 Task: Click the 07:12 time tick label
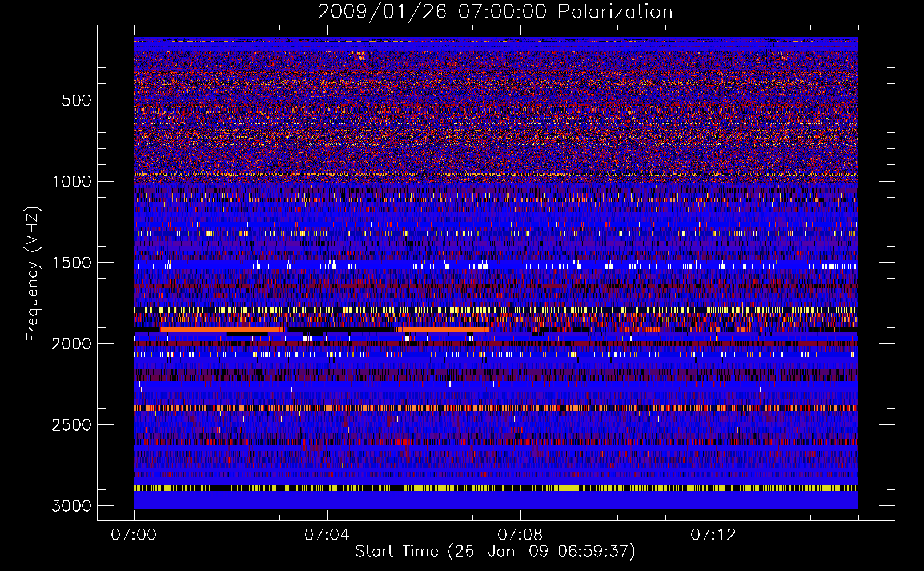tap(713, 535)
